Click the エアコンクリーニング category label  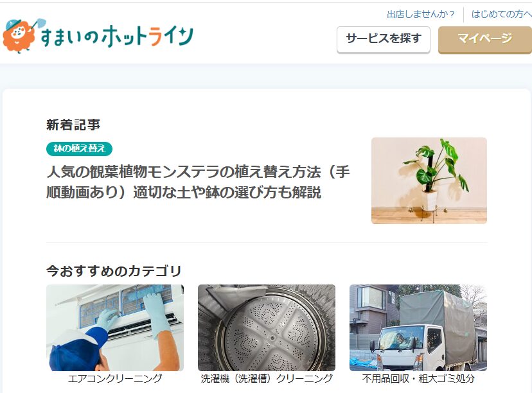pos(115,378)
